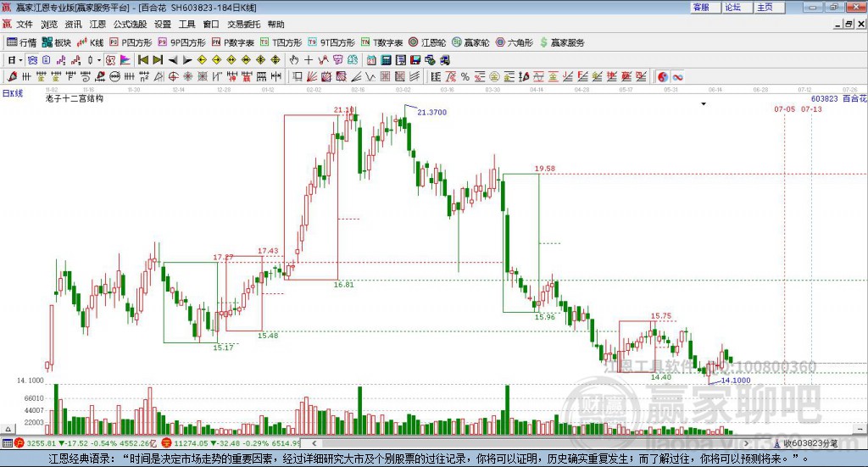Viewport: 868px width, 467px height.
Task: Click the 603823 百合花 stock label
Action: [x=838, y=98]
